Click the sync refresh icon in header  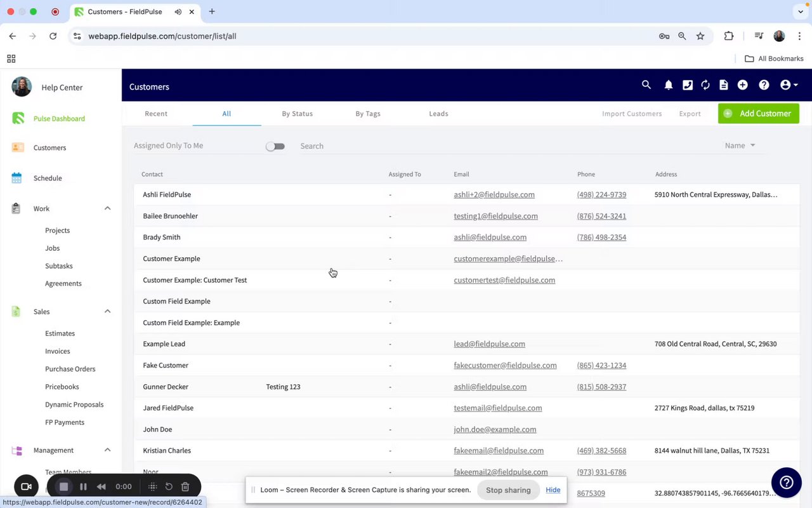705,85
